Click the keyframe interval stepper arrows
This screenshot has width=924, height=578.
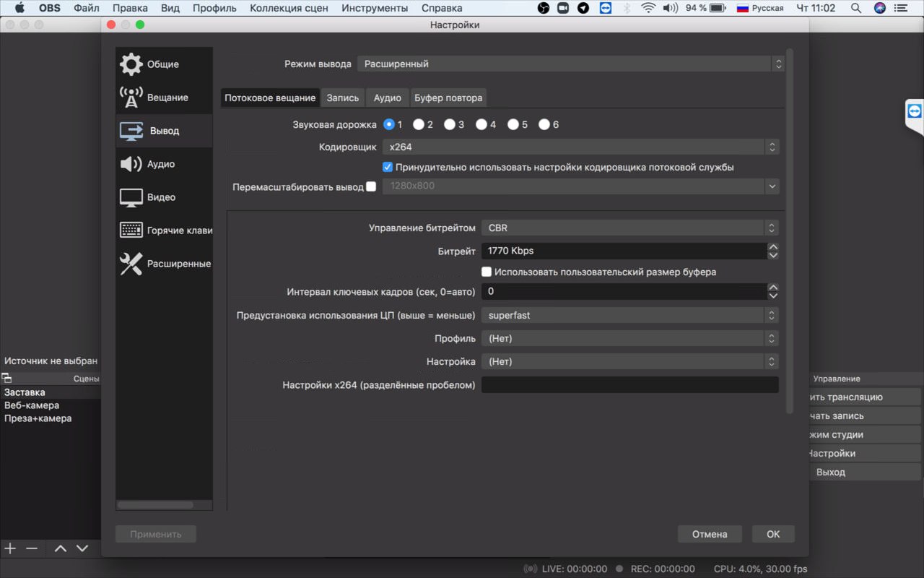tap(773, 291)
